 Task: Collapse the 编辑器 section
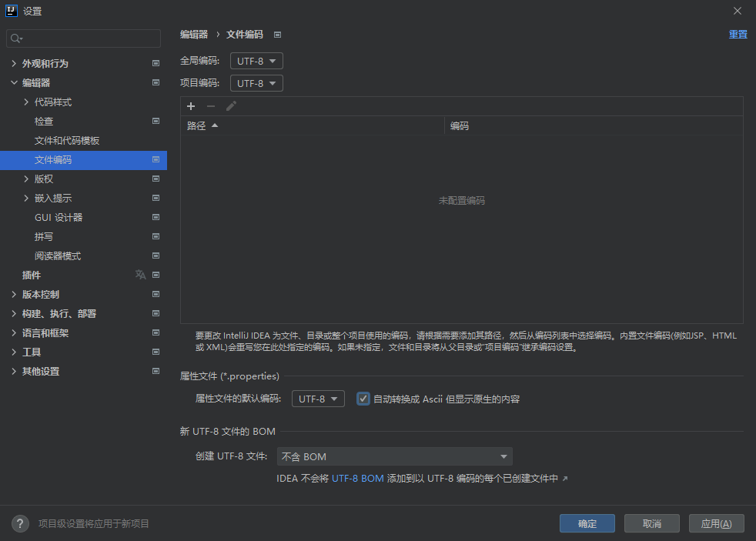point(14,82)
